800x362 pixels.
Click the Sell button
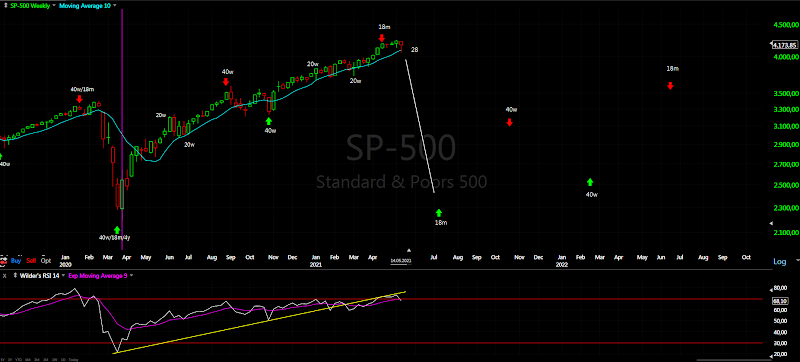click(x=32, y=260)
